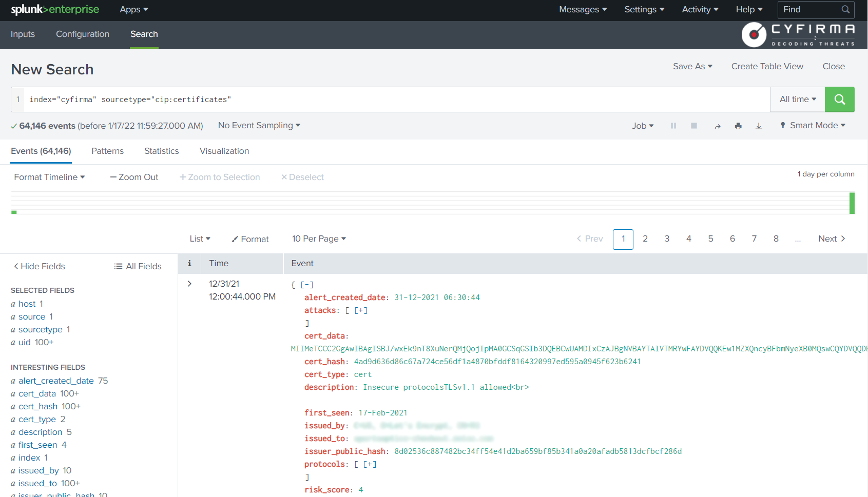Click the Format button
Image resolution: width=868 pixels, height=497 pixels.
pyautogui.click(x=250, y=239)
